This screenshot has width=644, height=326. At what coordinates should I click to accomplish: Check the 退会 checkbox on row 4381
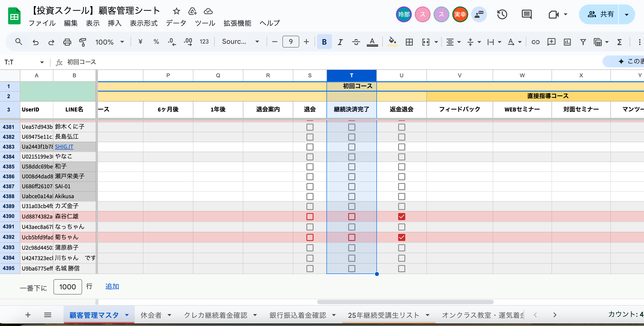point(310,127)
